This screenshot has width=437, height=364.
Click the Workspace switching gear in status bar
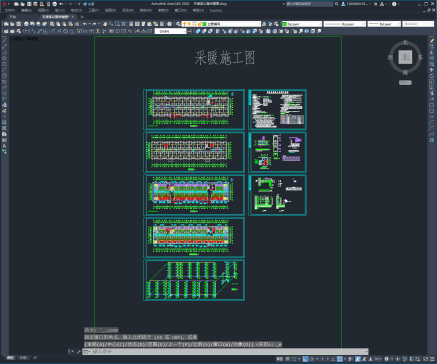pyautogui.click(x=387, y=359)
